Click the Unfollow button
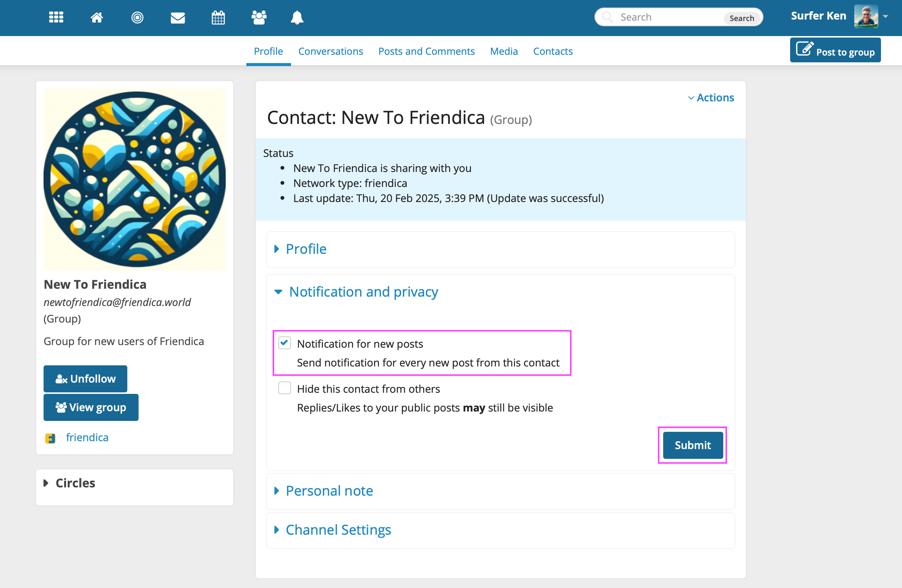 pyautogui.click(x=85, y=378)
